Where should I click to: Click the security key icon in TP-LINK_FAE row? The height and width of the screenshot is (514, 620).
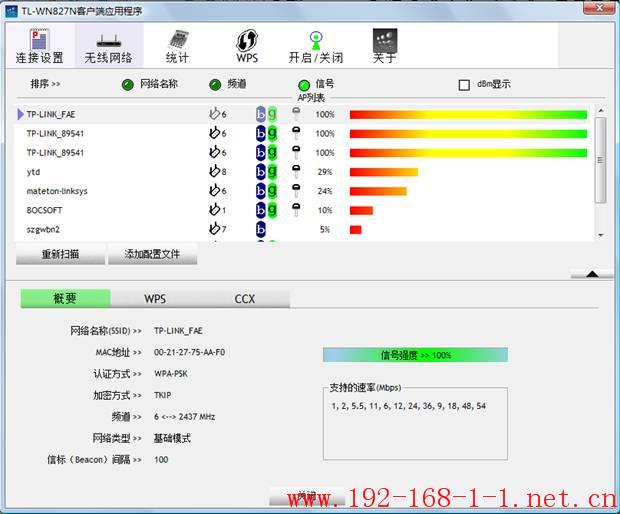tap(296, 114)
